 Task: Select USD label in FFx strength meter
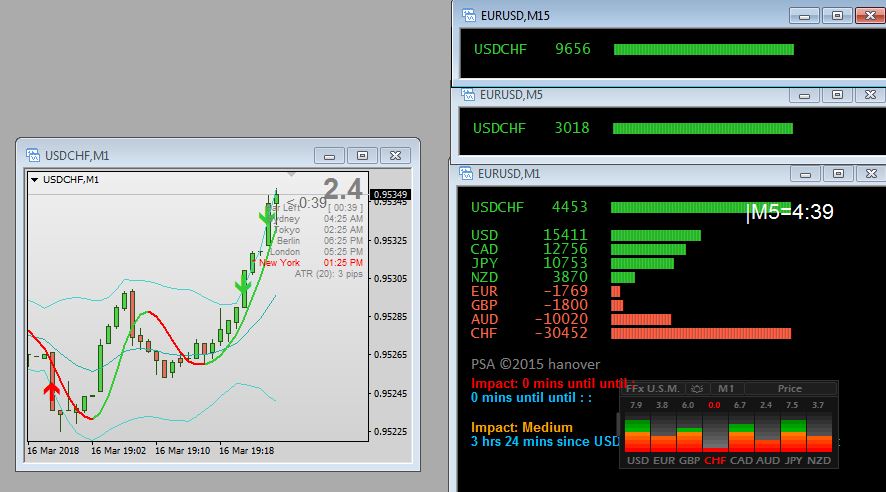(638, 460)
